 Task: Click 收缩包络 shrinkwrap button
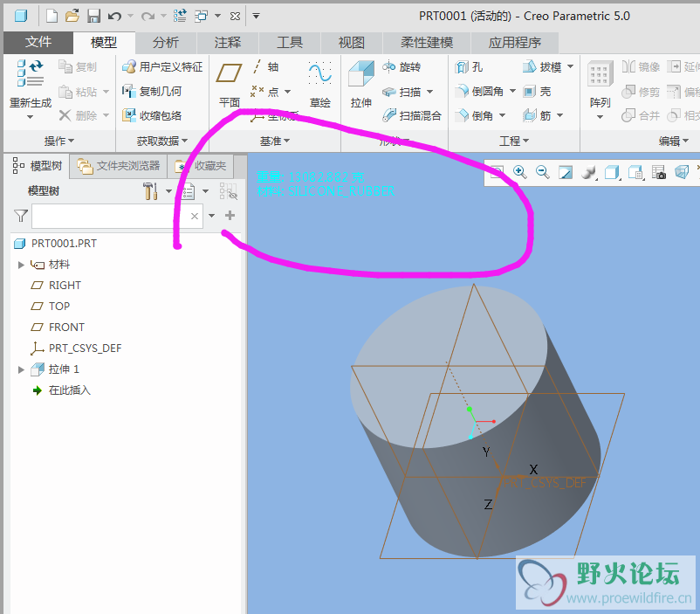152,116
